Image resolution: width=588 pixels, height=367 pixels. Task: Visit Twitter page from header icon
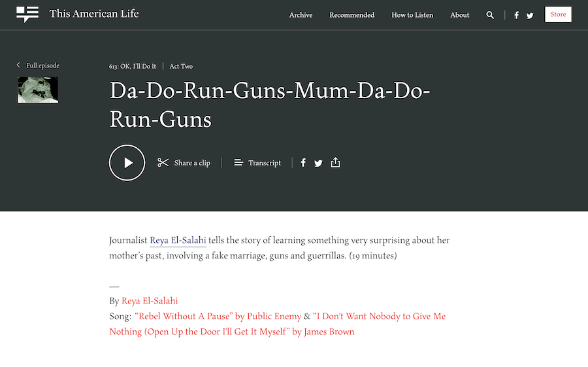pos(529,16)
